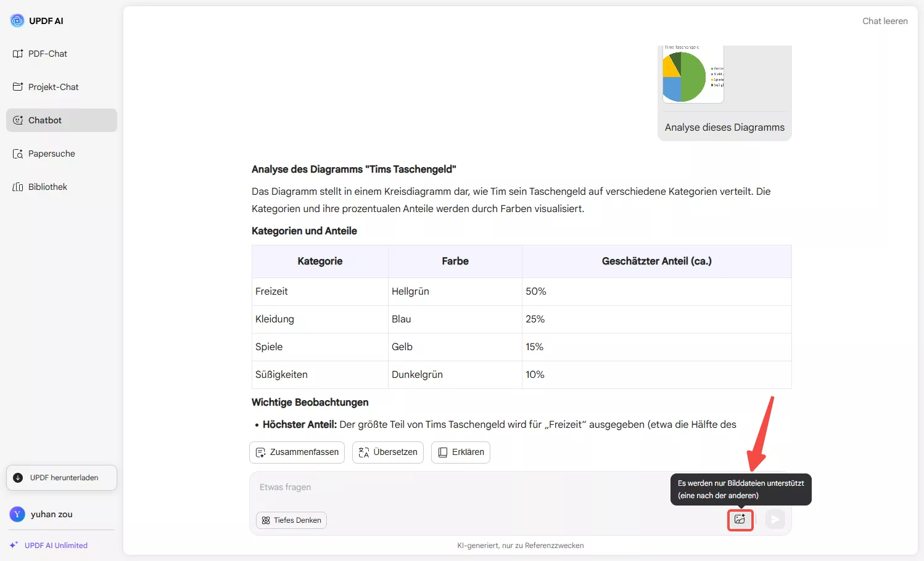Viewport: 924px width, 561px height.
Task: Open the Tims Taschengeld chart thumbnail
Action: pyautogui.click(x=692, y=76)
